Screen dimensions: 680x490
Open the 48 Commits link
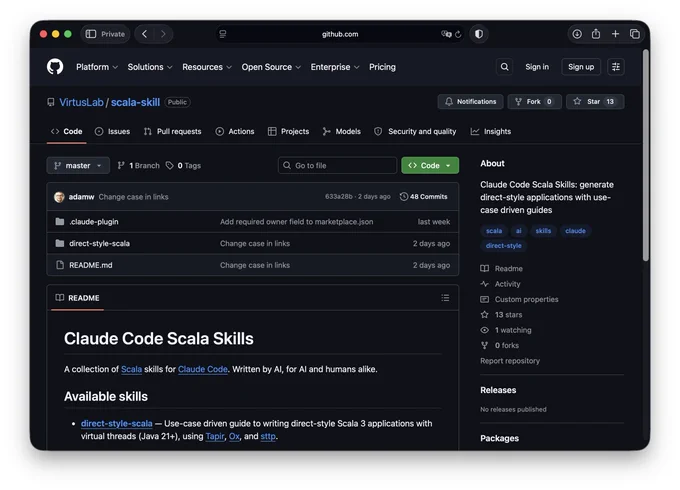coord(423,196)
